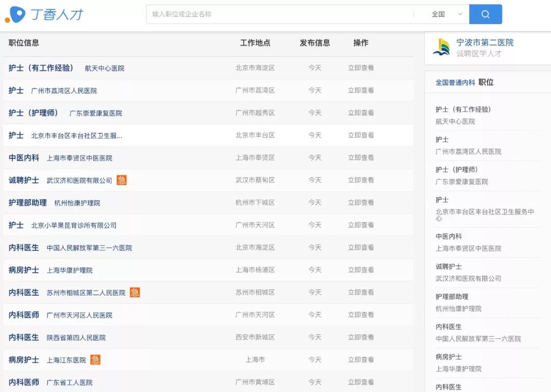The height and width of the screenshot is (392, 551).
Task: Click the blue search magnifier button
Action: [x=485, y=14]
